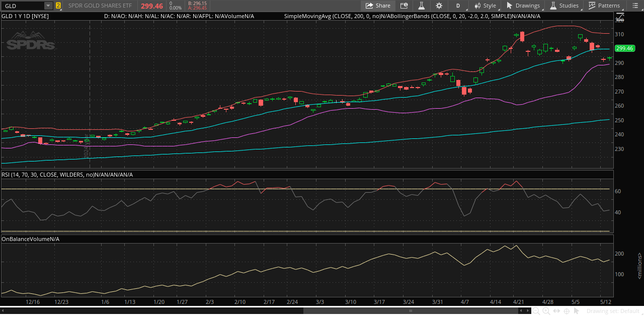Click the 2/10 date on time axis

[239, 302]
